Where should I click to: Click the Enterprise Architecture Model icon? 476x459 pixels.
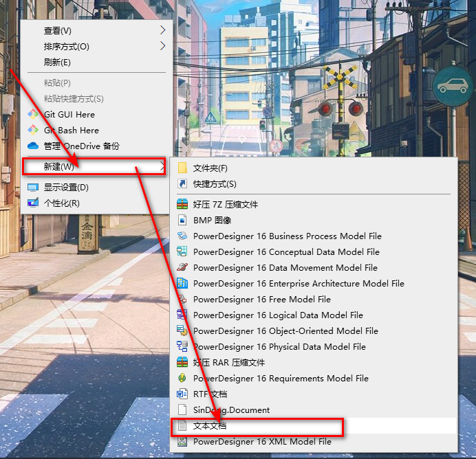pyautogui.click(x=182, y=283)
